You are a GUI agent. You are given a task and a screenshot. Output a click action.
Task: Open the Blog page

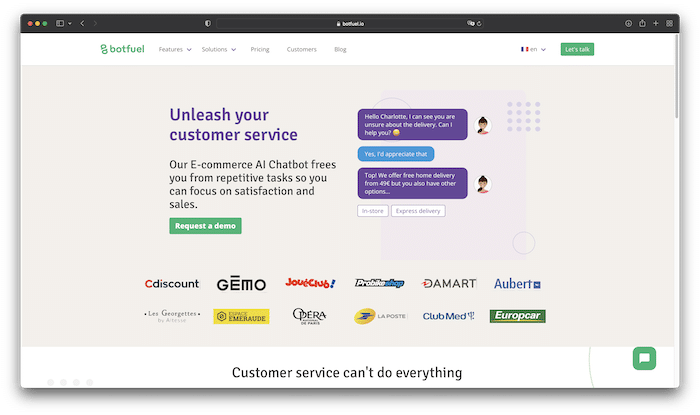click(x=340, y=50)
